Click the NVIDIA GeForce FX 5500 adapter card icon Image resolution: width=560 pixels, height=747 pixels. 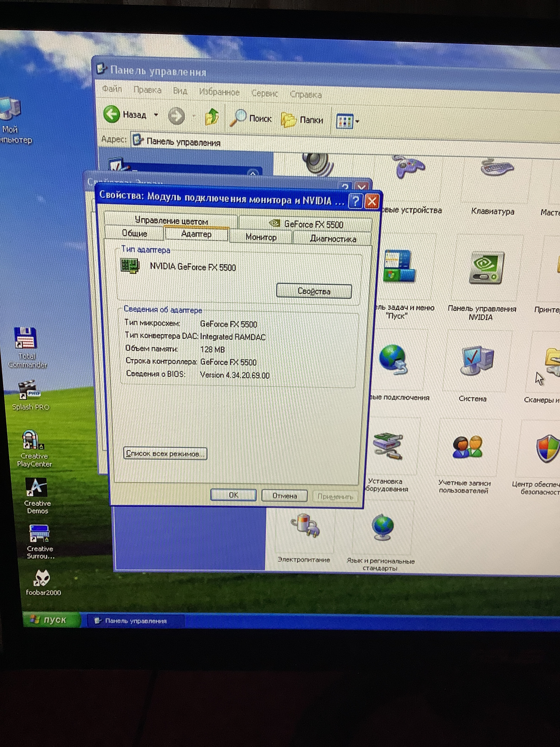[x=130, y=266]
